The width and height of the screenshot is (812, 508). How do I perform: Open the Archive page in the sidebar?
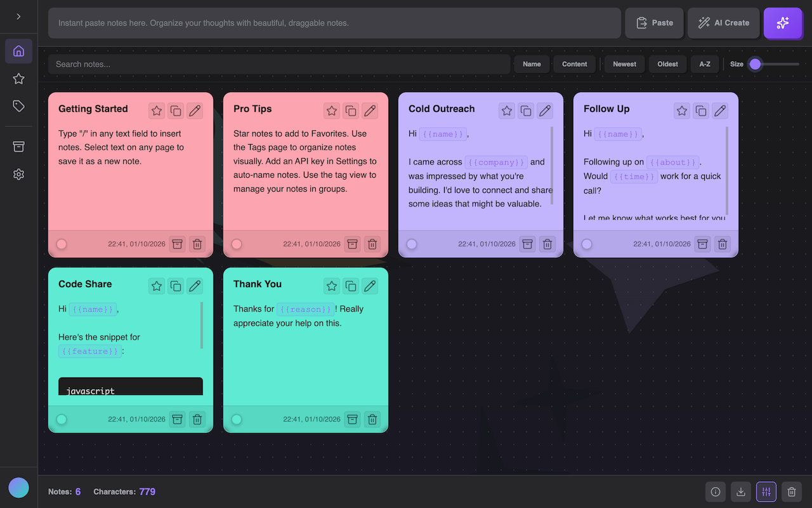pyautogui.click(x=18, y=147)
